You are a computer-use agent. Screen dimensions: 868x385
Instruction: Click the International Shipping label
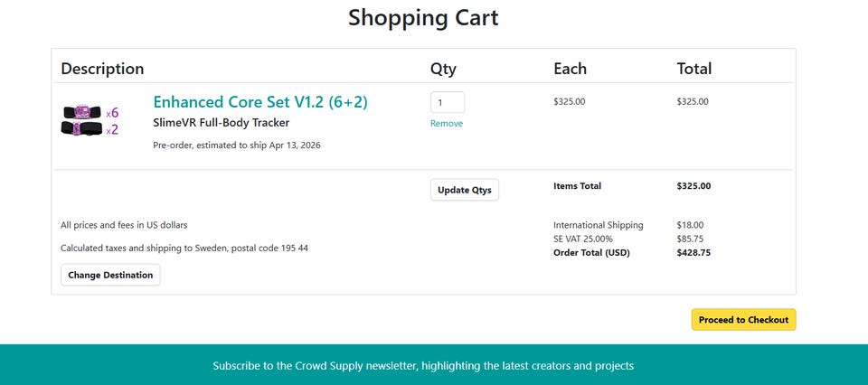598,225
